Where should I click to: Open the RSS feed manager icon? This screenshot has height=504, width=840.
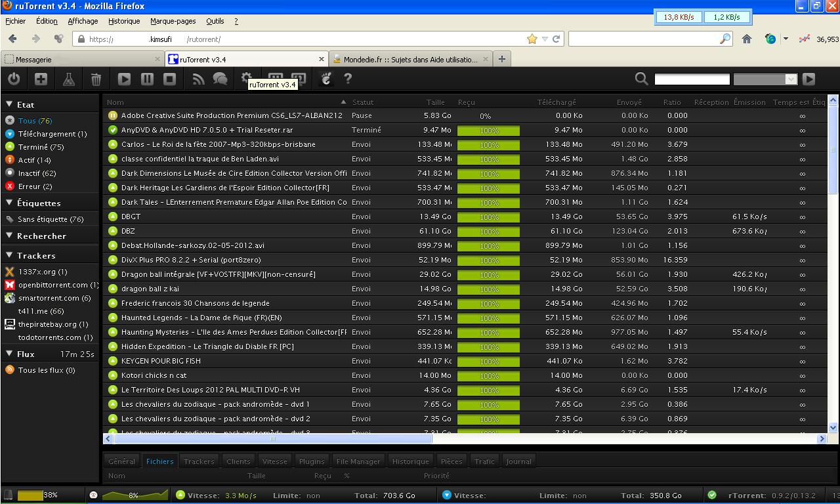click(198, 79)
